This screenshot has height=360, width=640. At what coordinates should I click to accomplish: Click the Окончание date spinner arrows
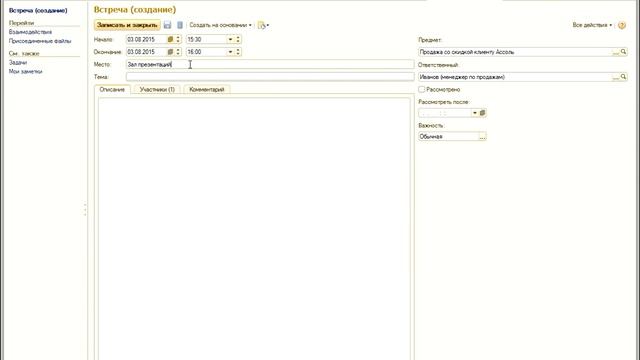pyautogui.click(x=178, y=52)
